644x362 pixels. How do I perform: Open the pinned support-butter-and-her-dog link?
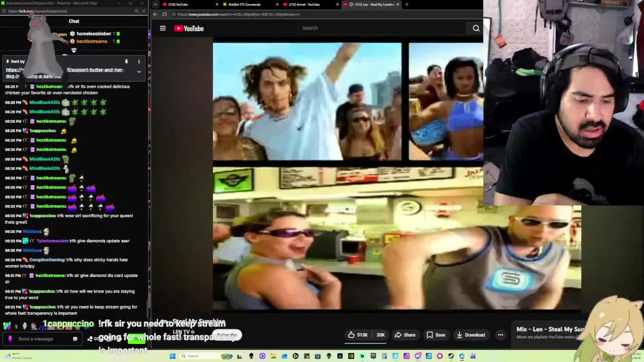click(64, 73)
